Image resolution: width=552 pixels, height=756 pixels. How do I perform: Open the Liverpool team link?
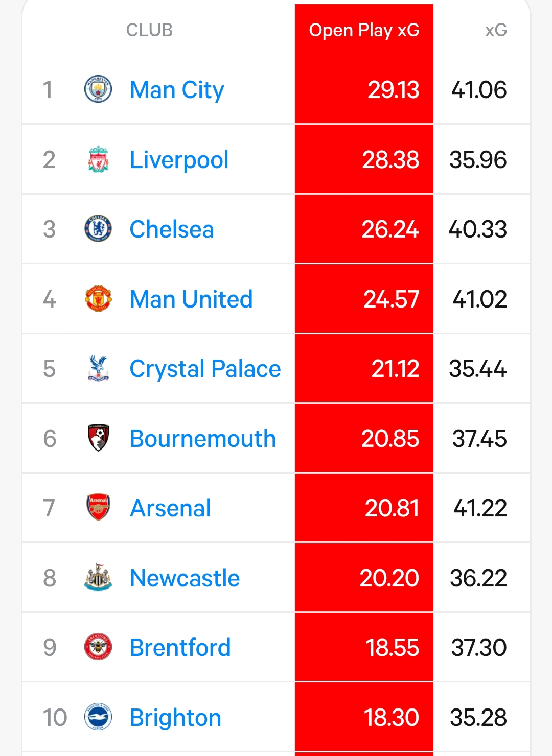pos(179,160)
